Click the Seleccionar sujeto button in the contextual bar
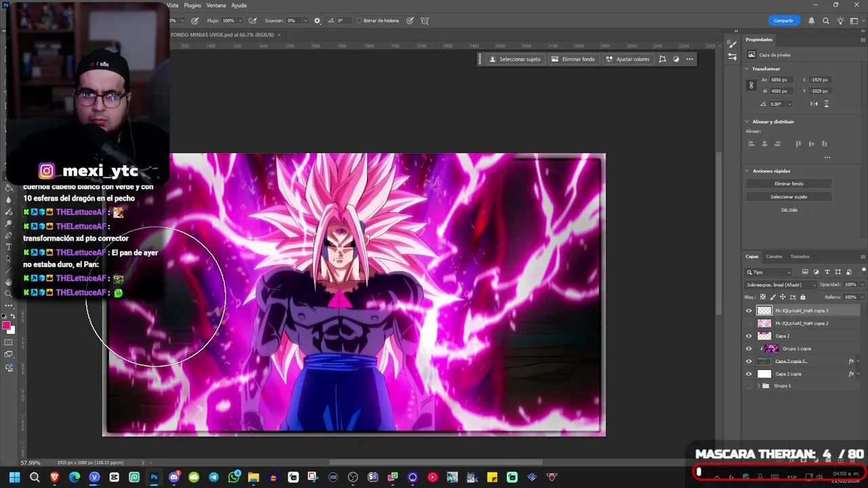Viewport: 868px width, 488px height. 515,59
